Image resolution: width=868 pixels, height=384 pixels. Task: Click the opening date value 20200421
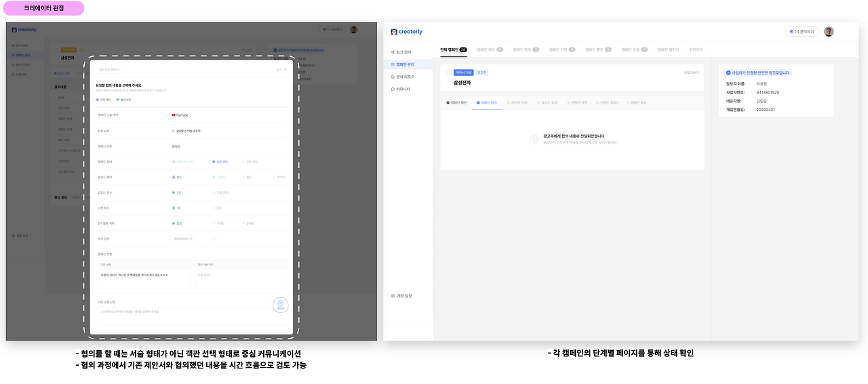click(x=766, y=109)
